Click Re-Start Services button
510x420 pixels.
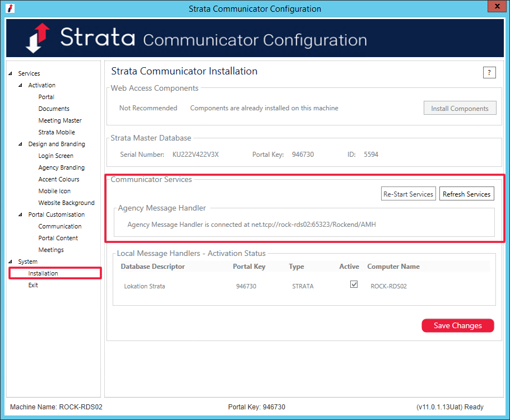coord(408,194)
